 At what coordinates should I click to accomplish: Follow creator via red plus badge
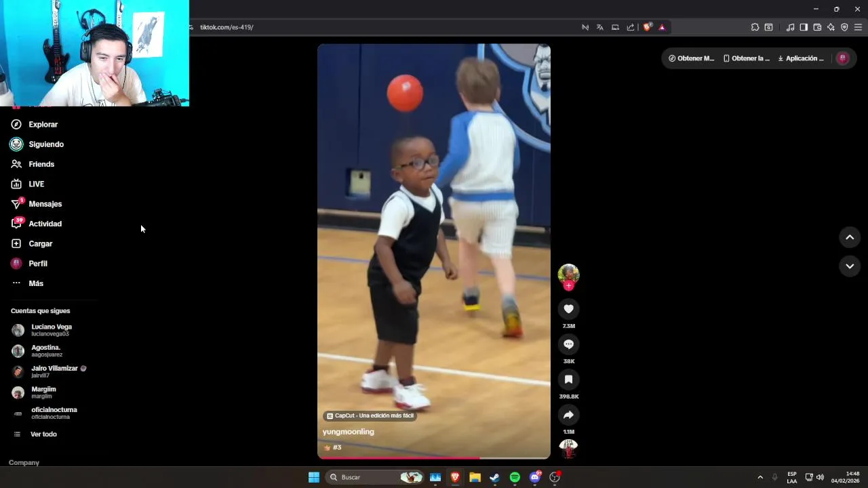coord(568,286)
